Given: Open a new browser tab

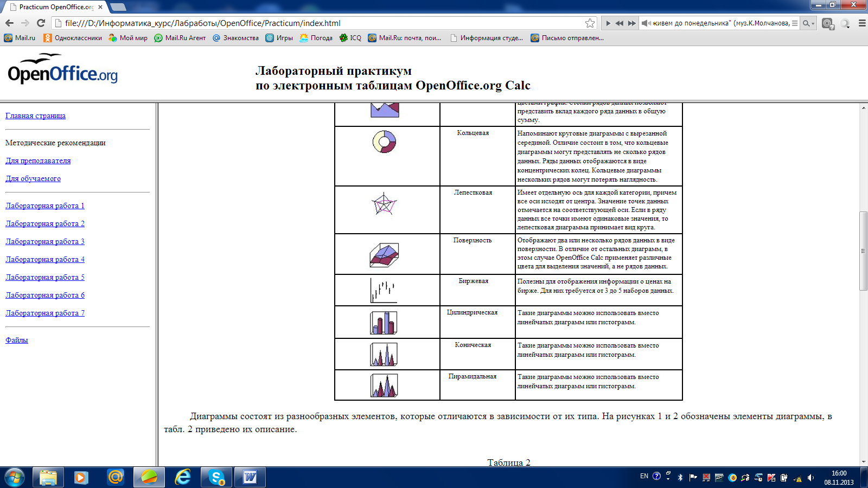Looking at the screenshot, I should tap(118, 7).
